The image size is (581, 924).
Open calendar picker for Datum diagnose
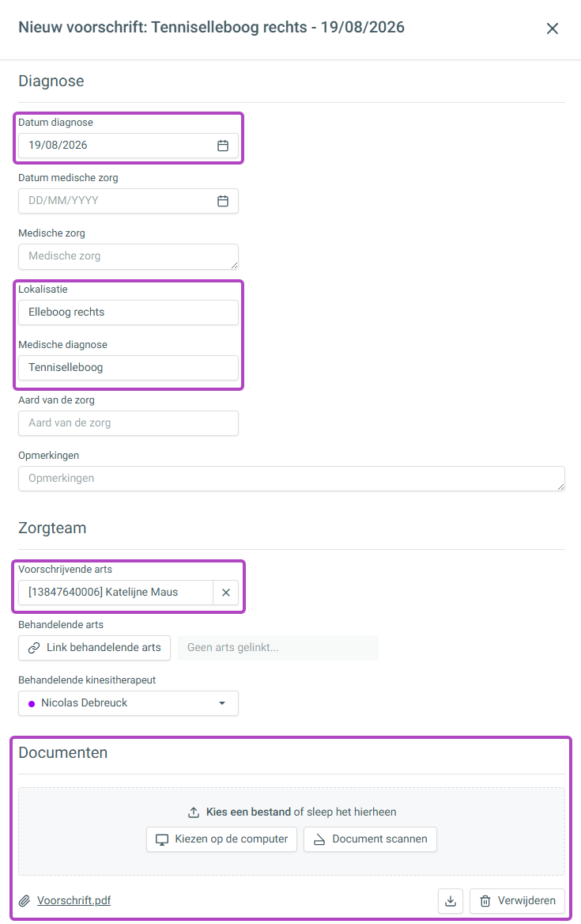222,146
